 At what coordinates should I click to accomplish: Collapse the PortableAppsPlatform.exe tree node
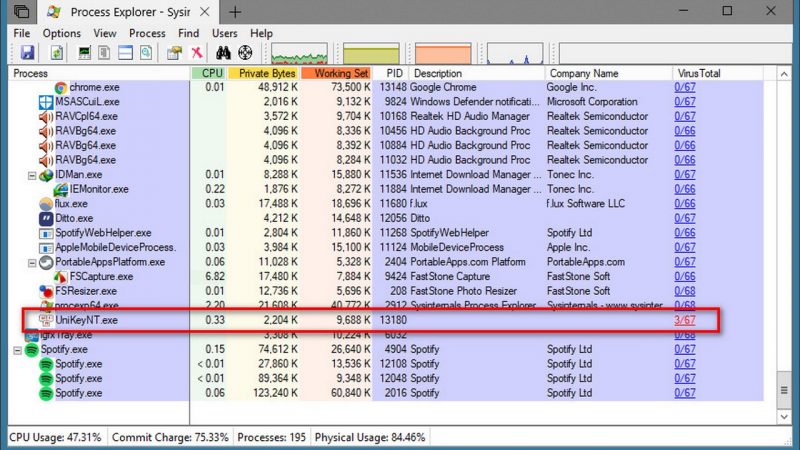32,263
